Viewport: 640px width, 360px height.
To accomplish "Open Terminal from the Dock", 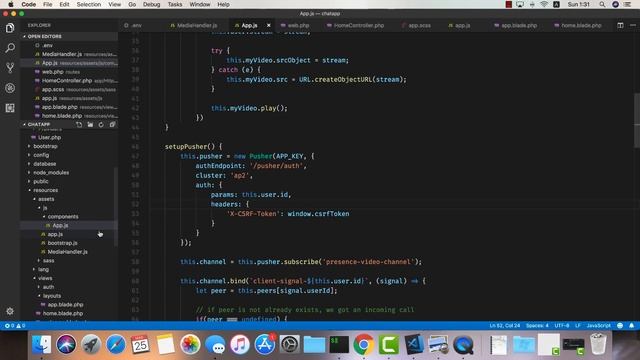I will coord(339,345).
